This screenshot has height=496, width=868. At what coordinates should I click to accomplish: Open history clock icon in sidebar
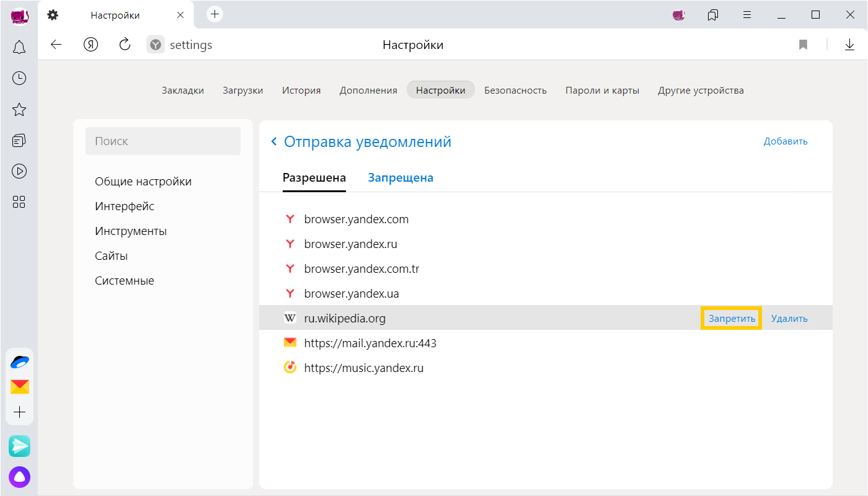(x=19, y=78)
